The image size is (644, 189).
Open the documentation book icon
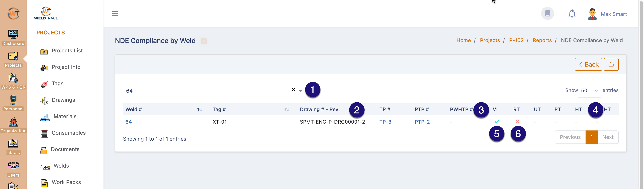[547, 13]
